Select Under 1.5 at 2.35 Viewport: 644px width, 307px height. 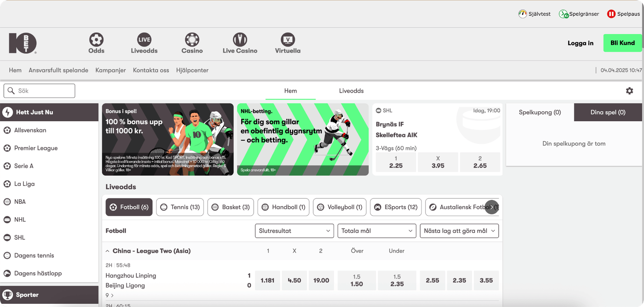pyautogui.click(x=397, y=280)
